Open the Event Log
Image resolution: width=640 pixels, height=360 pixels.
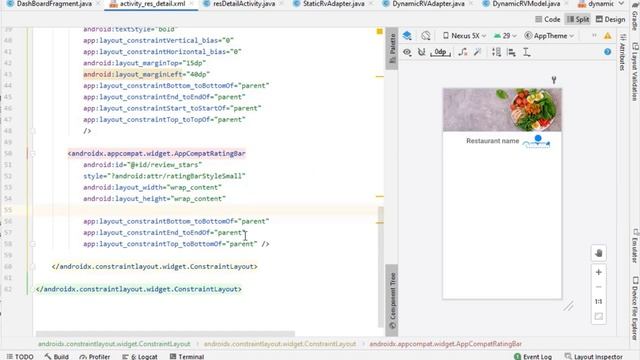point(533,356)
